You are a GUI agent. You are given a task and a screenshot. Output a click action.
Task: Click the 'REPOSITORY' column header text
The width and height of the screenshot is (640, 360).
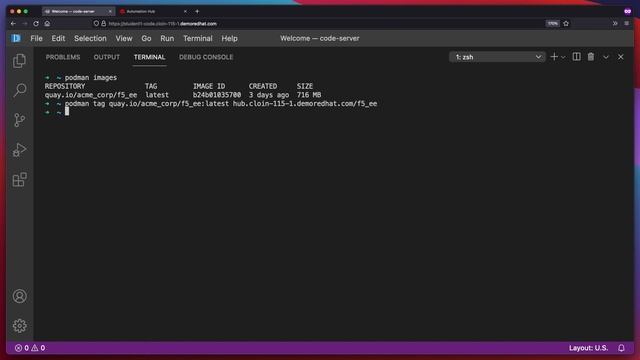tap(65, 86)
